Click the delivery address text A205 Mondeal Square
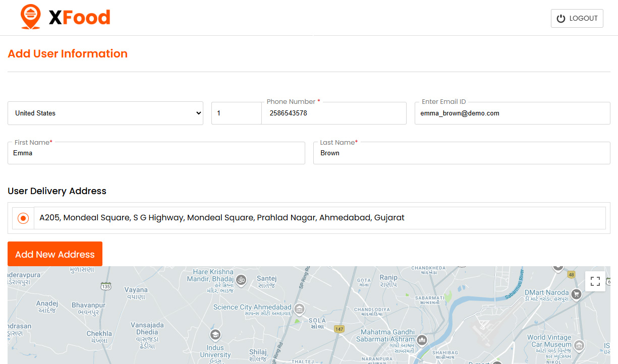The image size is (618, 364). pyautogui.click(x=222, y=218)
